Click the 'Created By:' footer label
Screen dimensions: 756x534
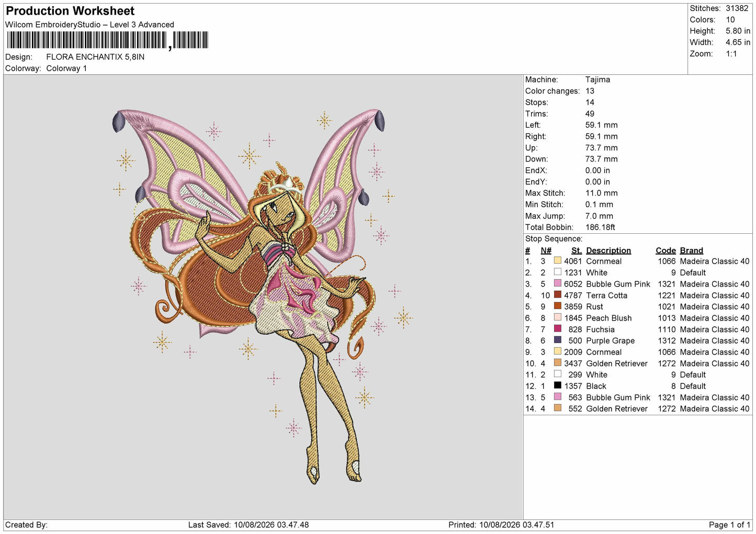click(x=26, y=525)
